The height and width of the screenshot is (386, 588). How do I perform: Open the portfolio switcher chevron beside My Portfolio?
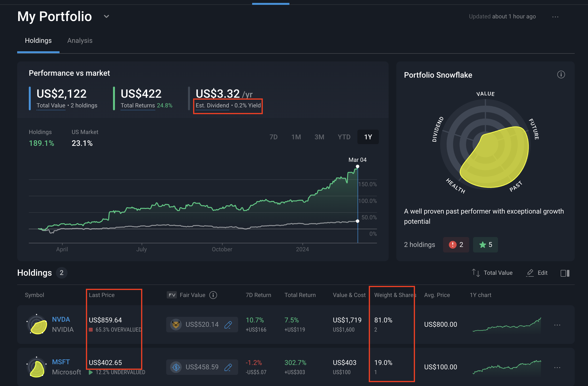click(x=106, y=16)
